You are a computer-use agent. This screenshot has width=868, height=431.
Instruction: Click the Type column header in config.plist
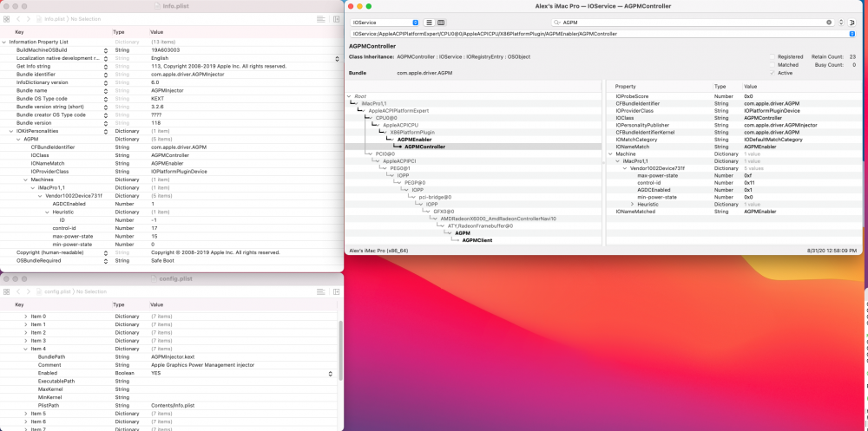click(x=119, y=305)
